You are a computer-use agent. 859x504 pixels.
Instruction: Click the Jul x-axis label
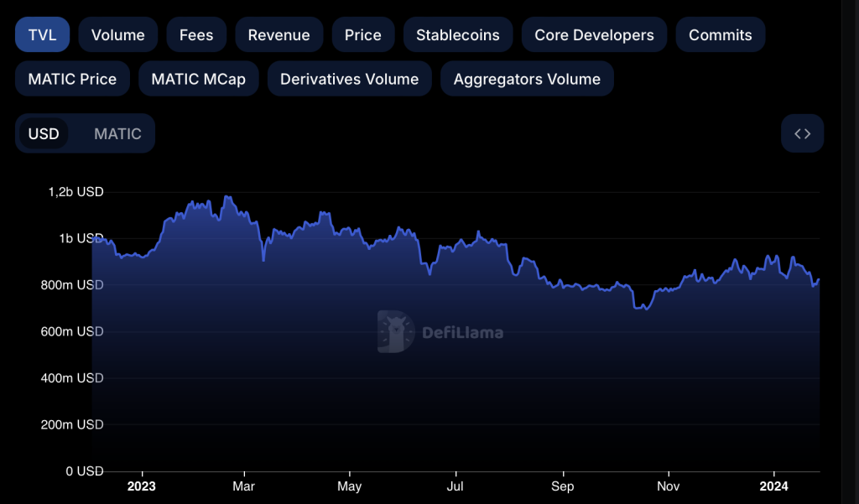[x=456, y=486]
